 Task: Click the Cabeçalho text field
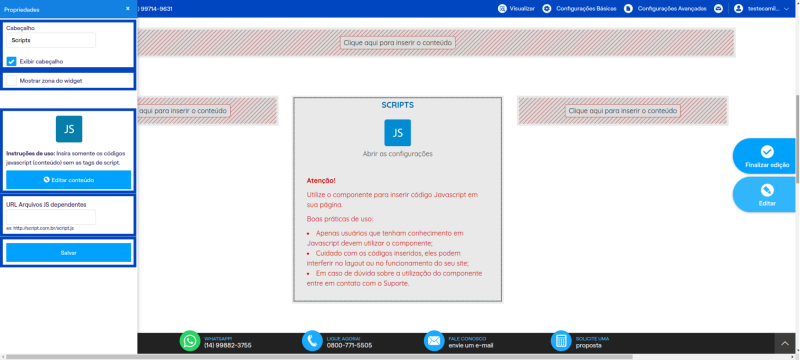(x=51, y=40)
